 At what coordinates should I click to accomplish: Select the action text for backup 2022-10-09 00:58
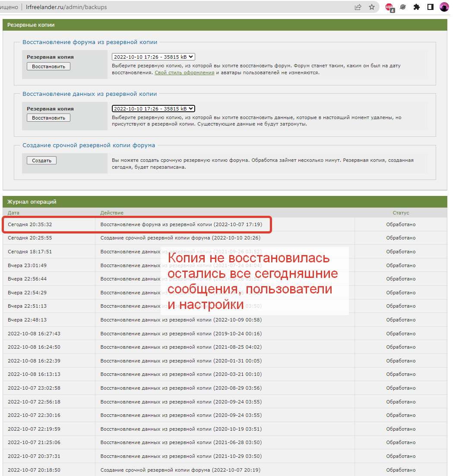click(181, 320)
